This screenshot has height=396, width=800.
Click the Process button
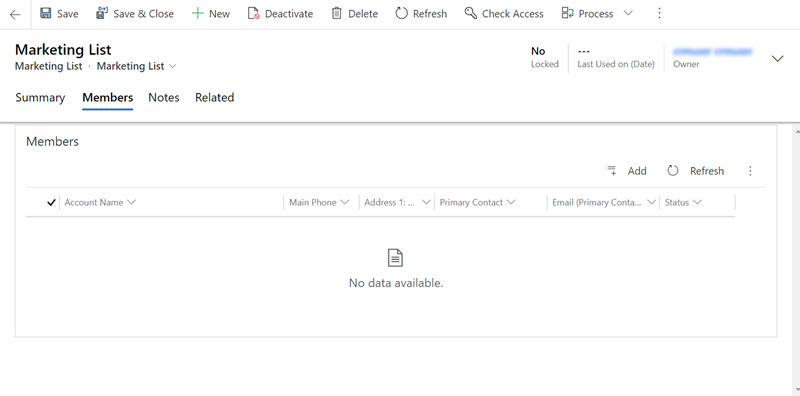click(587, 14)
